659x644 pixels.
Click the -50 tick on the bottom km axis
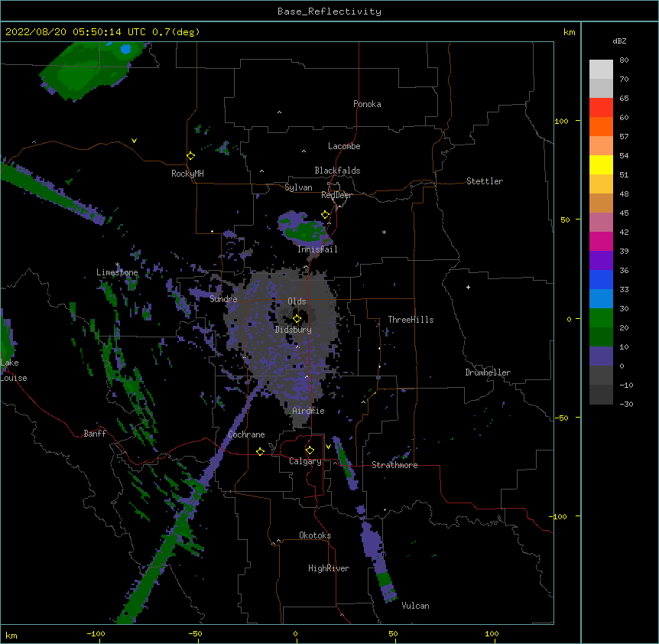[195, 633]
